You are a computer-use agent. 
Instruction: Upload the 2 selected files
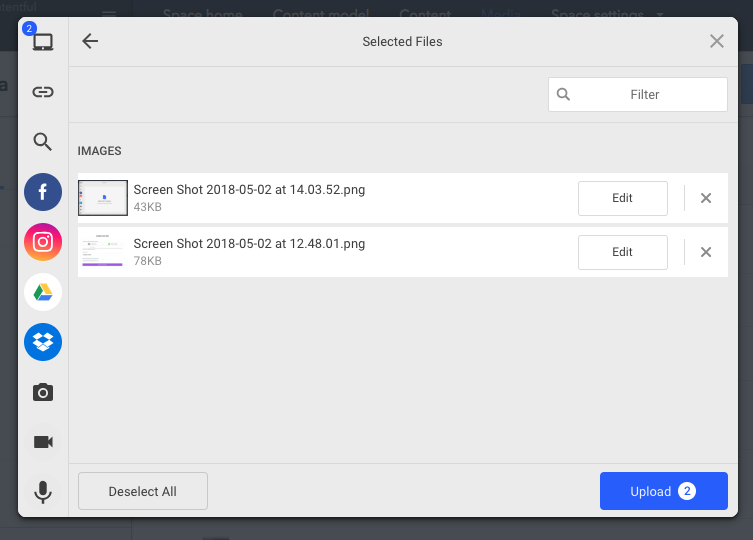click(664, 491)
